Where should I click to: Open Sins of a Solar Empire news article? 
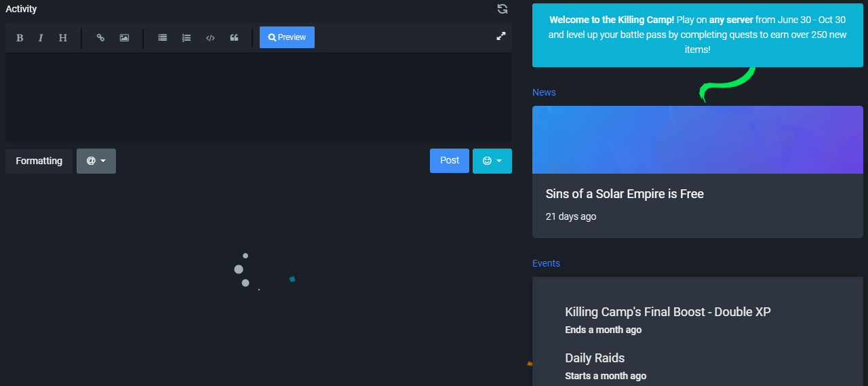[x=625, y=194]
